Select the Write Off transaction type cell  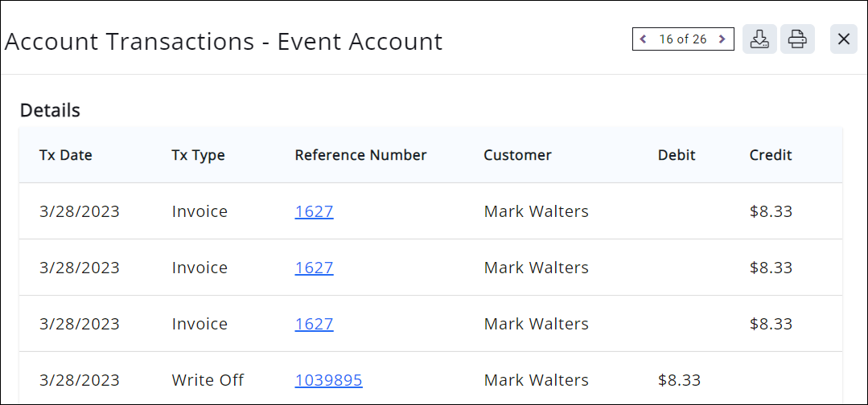(x=208, y=380)
